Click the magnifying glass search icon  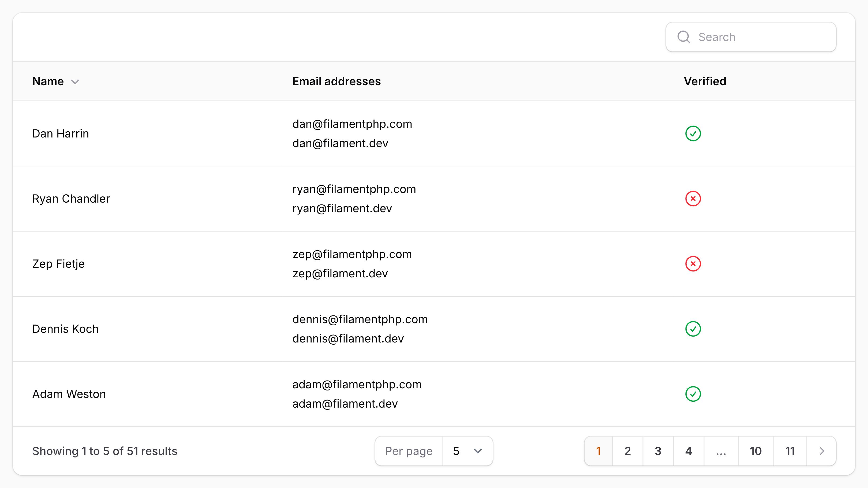click(x=684, y=37)
